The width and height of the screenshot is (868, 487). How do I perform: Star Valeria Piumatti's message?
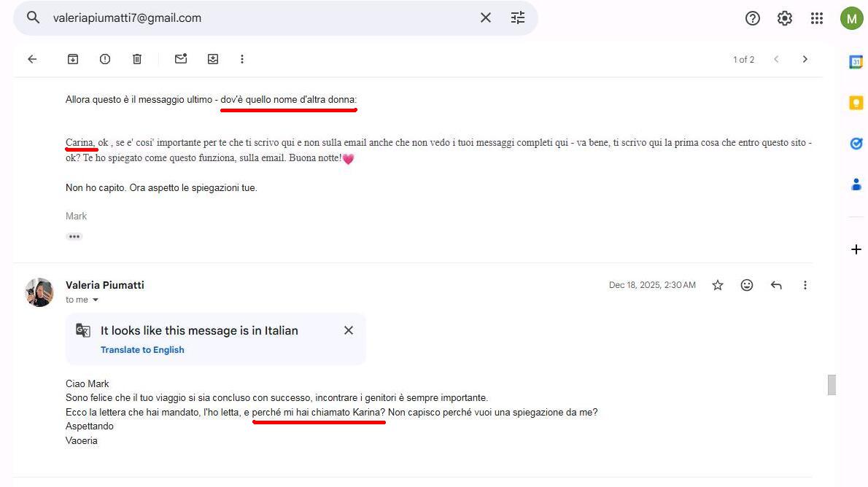718,285
